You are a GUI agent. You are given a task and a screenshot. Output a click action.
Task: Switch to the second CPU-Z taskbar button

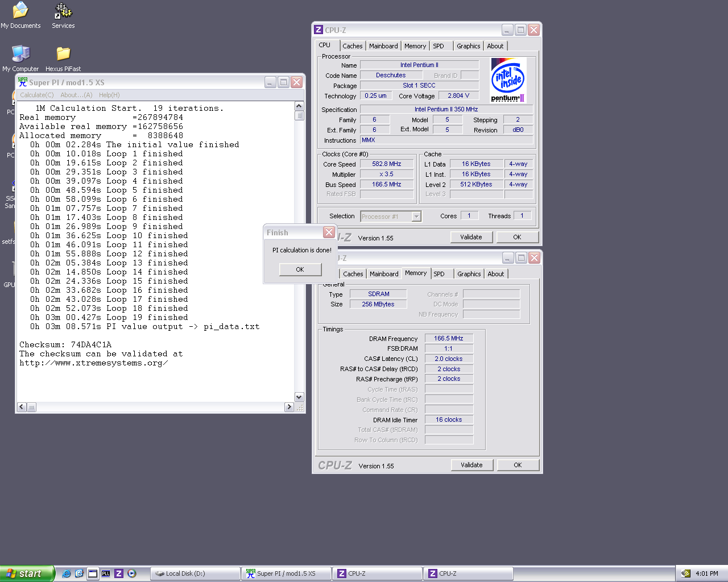coord(468,573)
